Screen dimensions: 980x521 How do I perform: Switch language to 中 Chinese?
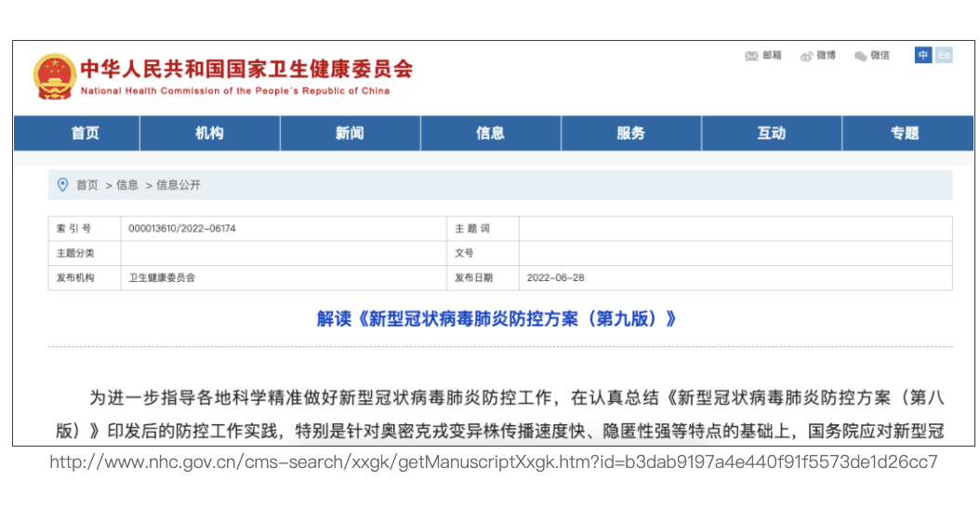point(923,55)
